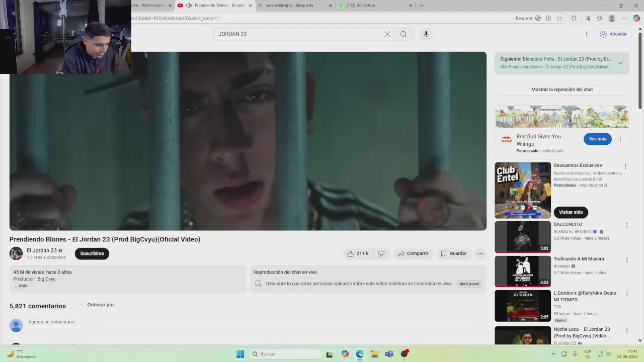Save video with Guardar button
This screenshot has width=644, height=362.
click(454, 253)
